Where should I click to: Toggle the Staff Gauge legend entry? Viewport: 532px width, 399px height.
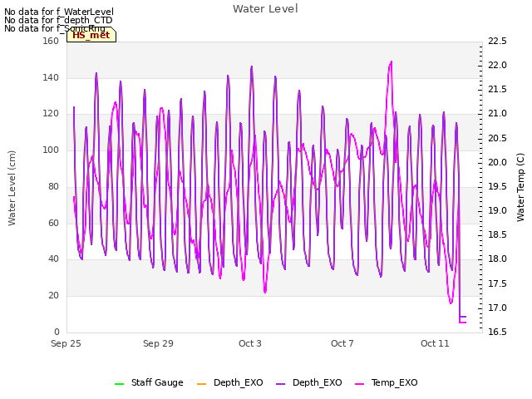point(149,382)
